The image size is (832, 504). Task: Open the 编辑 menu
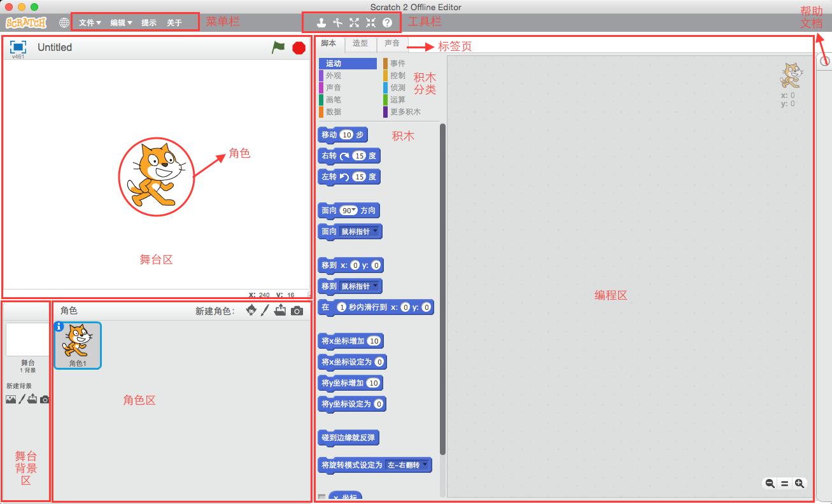coord(121,23)
